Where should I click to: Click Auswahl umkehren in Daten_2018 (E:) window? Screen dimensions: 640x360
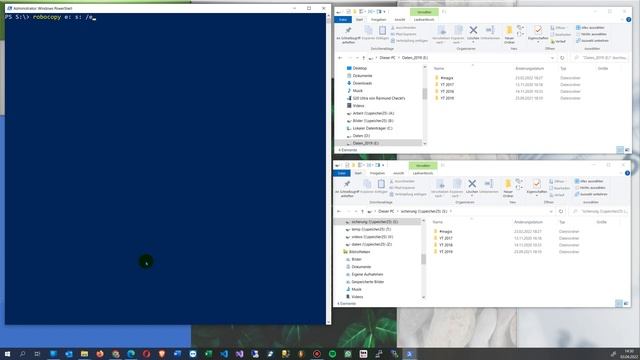point(592,40)
